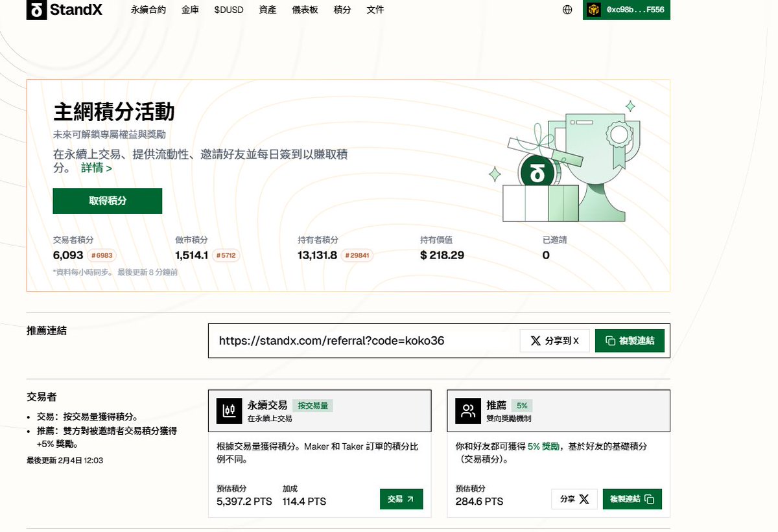Click the 已邀請 count 0
Viewport: 778px width, 532px height.
click(546, 255)
